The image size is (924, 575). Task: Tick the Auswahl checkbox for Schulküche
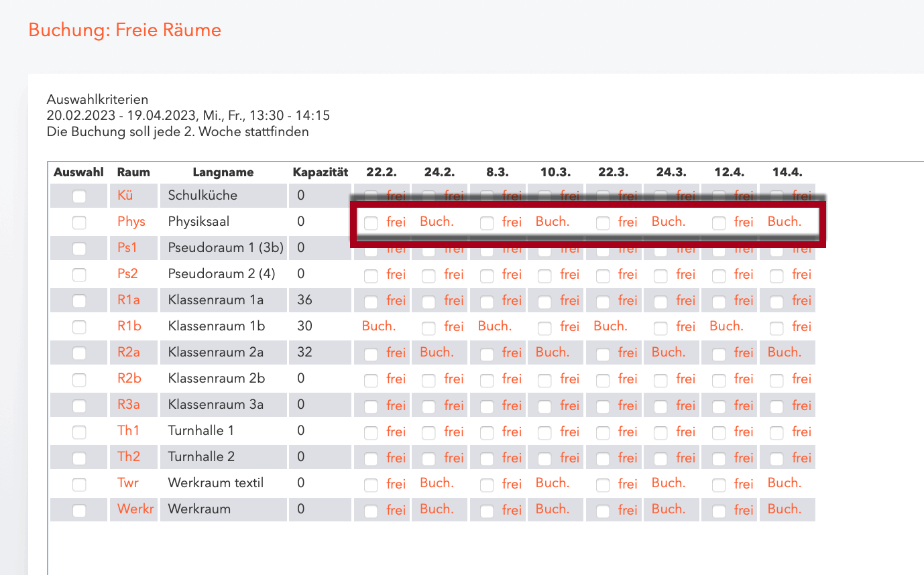(x=79, y=196)
